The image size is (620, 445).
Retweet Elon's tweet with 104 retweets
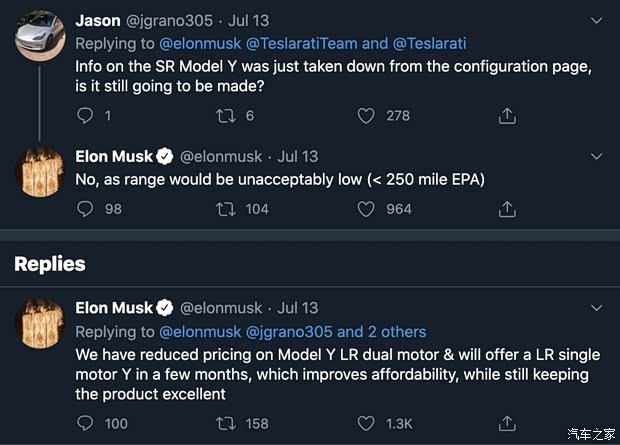click(x=226, y=209)
